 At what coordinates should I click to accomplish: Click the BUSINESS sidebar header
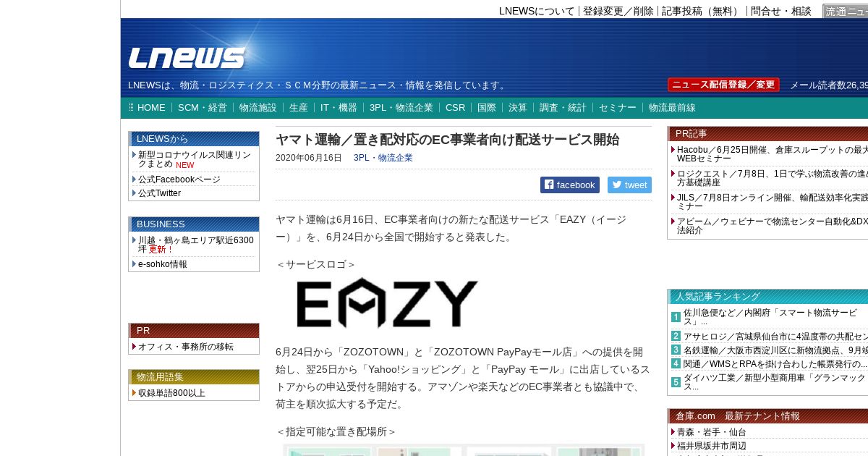(194, 224)
